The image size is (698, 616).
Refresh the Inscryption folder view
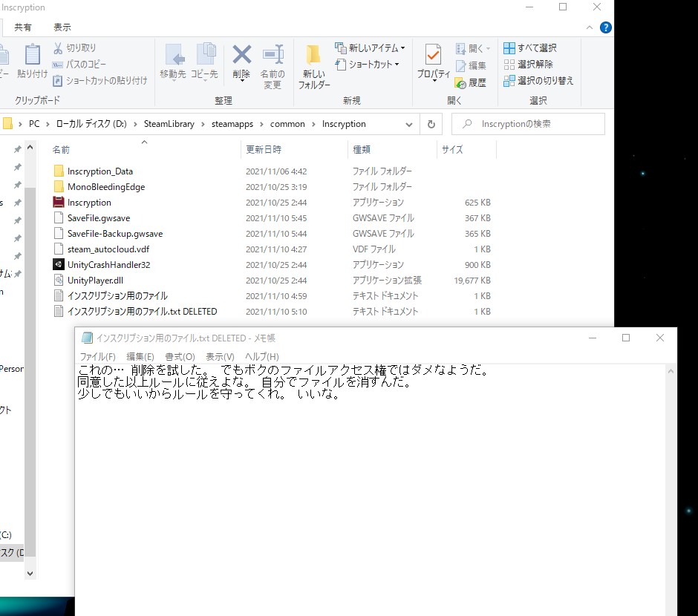tap(431, 124)
